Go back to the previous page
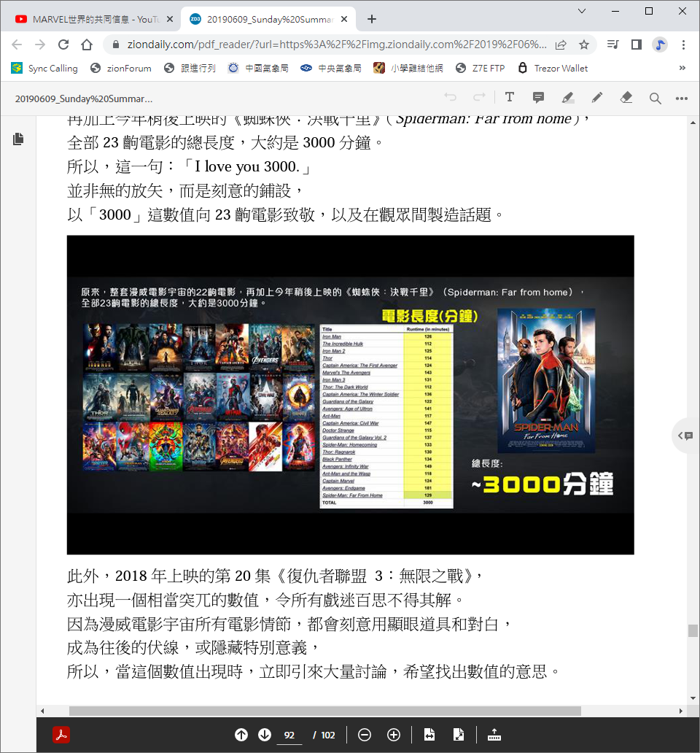The height and width of the screenshot is (753, 700). (x=17, y=45)
